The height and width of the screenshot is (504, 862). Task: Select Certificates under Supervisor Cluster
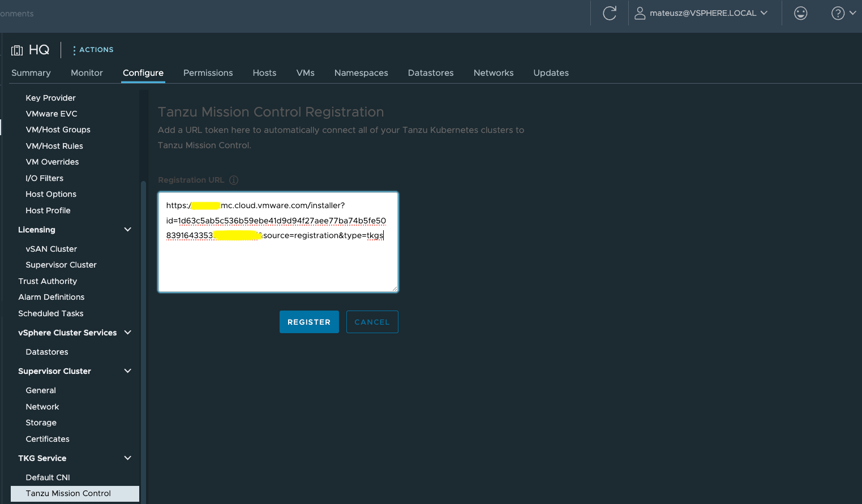tap(47, 439)
